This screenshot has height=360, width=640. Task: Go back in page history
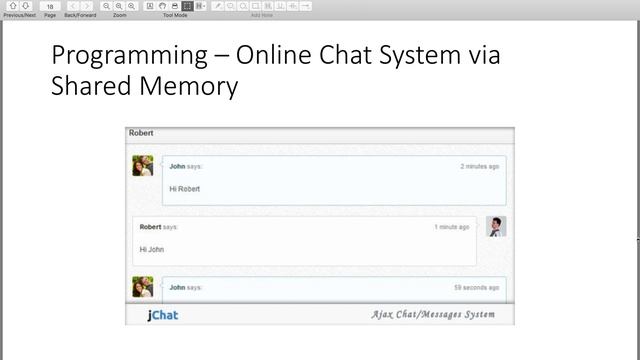click(73, 6)
